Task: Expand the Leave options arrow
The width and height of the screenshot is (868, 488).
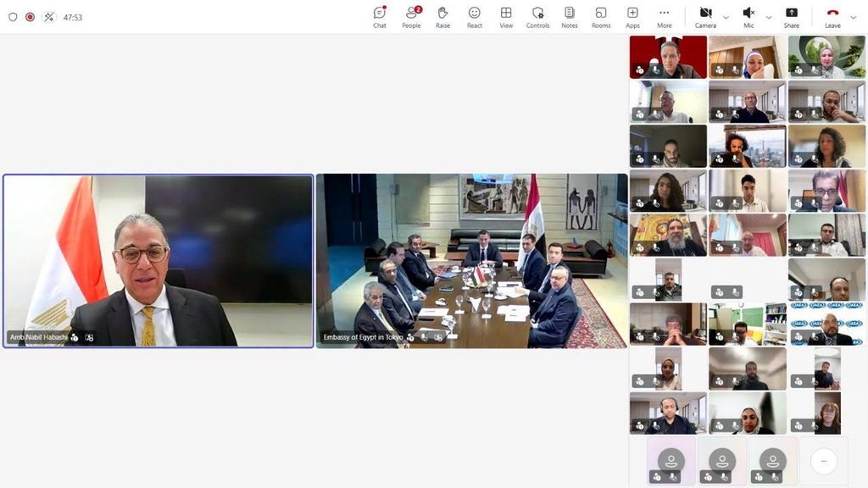Action: (x=853, y=18)
